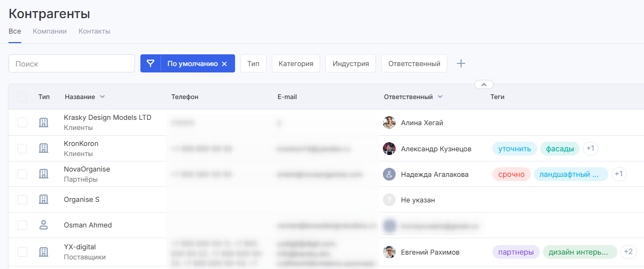644x269 pixels.
Task: Click Алина Хегай avatar
Action: (389, 123)
